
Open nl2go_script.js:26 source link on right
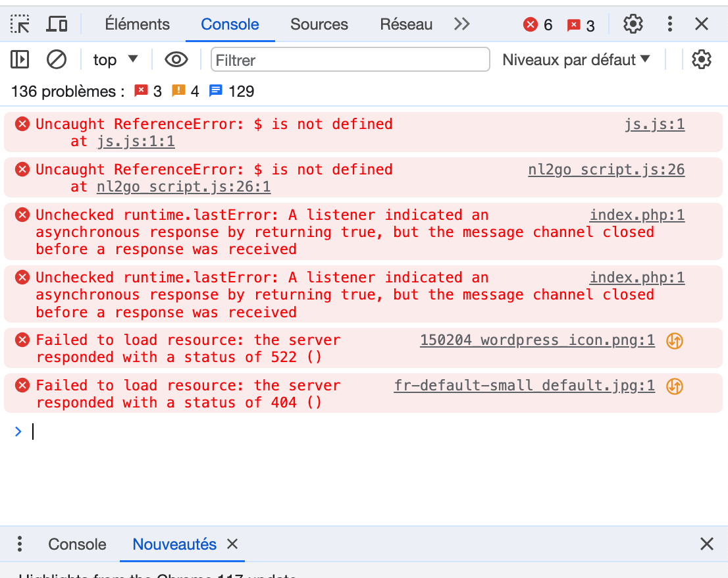coord(606,169)
